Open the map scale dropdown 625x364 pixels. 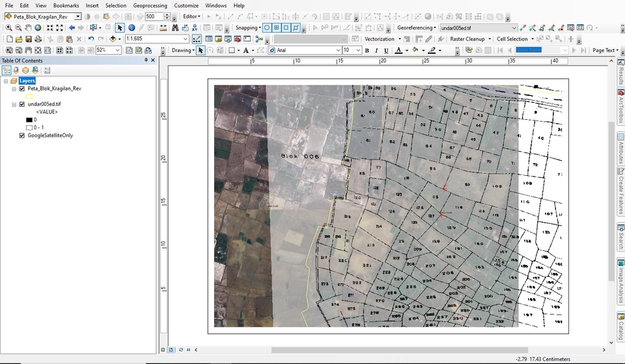tap(186, 39)
